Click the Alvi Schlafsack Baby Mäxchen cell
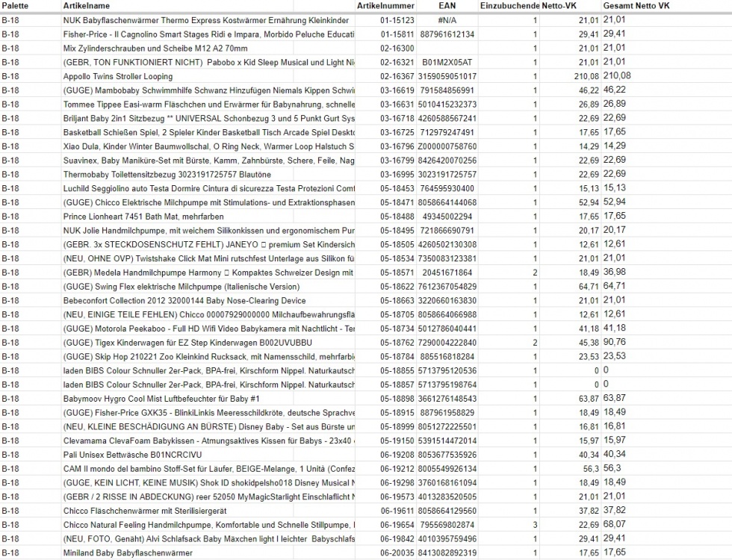 click(208, 538)
